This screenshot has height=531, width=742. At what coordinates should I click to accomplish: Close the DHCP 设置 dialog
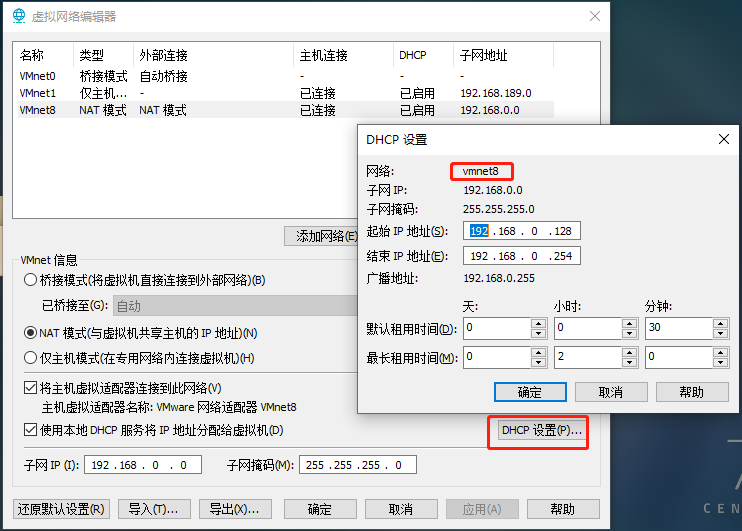(x=724, y=139)
